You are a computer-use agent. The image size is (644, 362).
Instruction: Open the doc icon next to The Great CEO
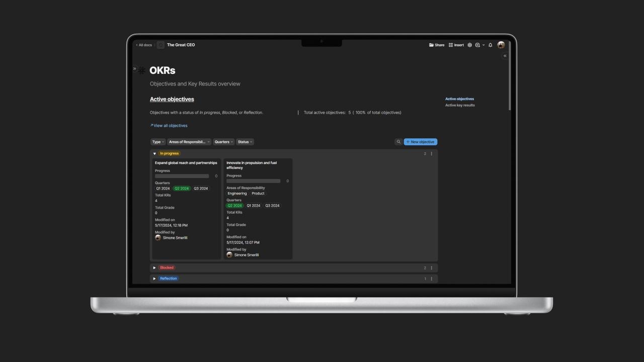[160, 45]
